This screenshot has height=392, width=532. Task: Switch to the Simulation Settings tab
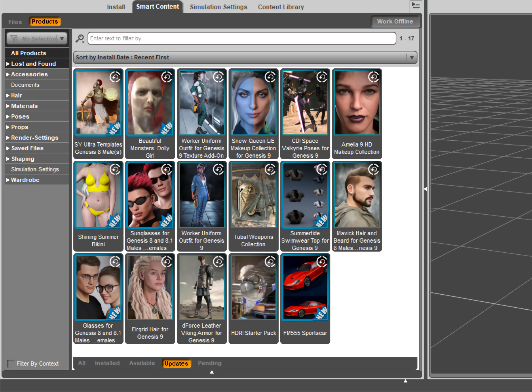(218, 7)
